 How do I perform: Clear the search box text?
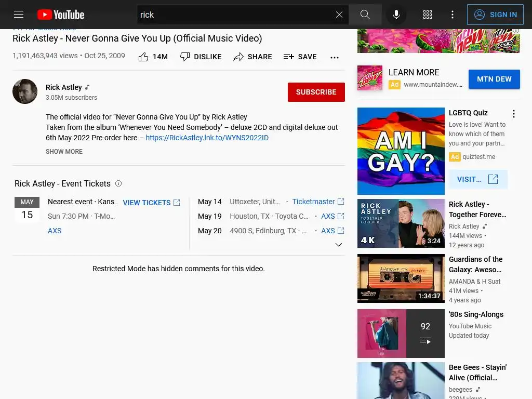click(x=339, y=15)
